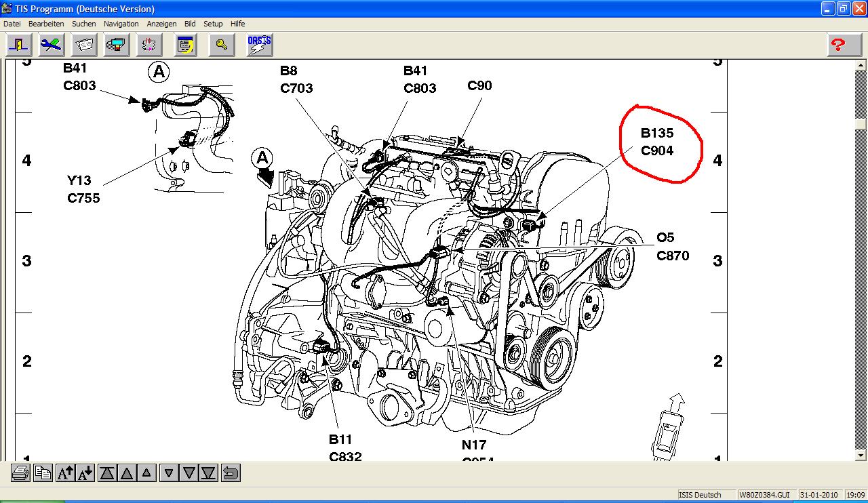
Task: Jump to top with barred up-triangle button
Action: point(107,472)
